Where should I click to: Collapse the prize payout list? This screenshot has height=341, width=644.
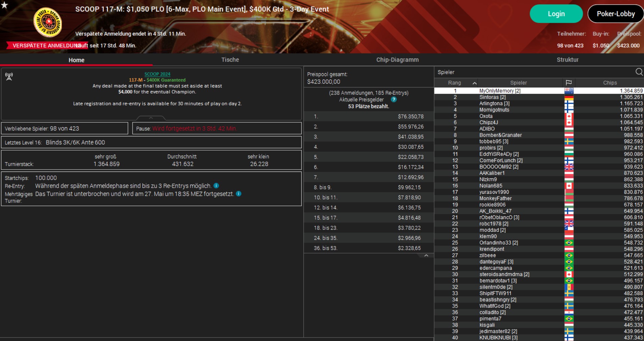426,256
